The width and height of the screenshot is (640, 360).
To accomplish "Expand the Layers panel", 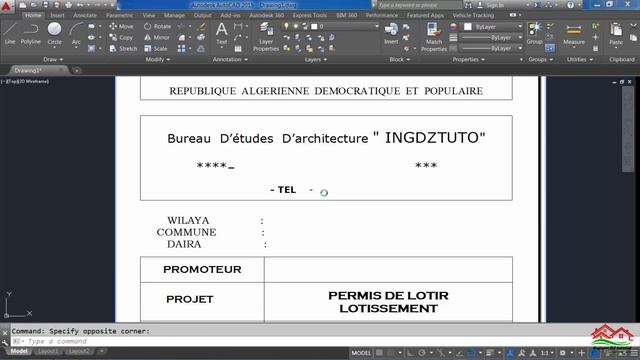I will point(316,60).
